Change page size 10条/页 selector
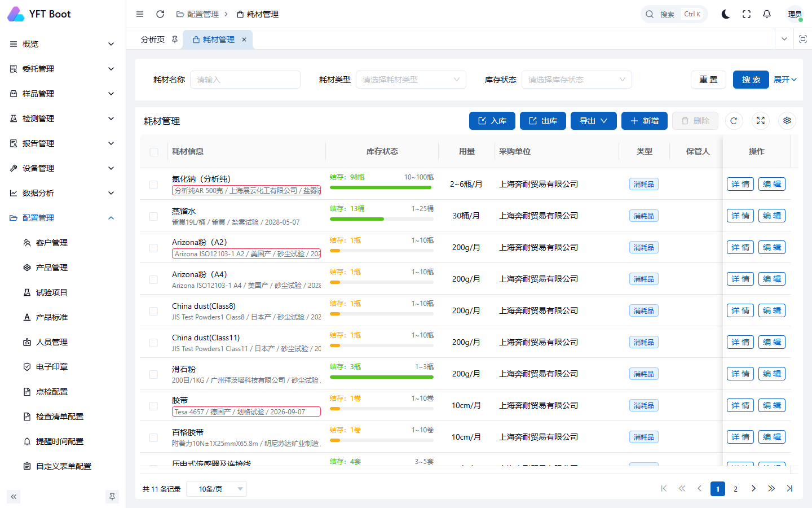This screenshot has height=508, width=812. tap(217, 489)
